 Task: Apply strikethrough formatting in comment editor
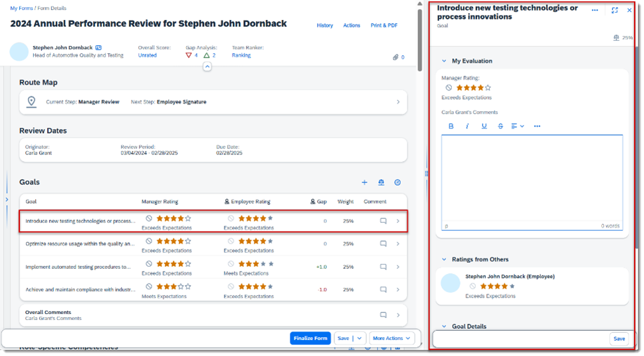coord(500,126)
